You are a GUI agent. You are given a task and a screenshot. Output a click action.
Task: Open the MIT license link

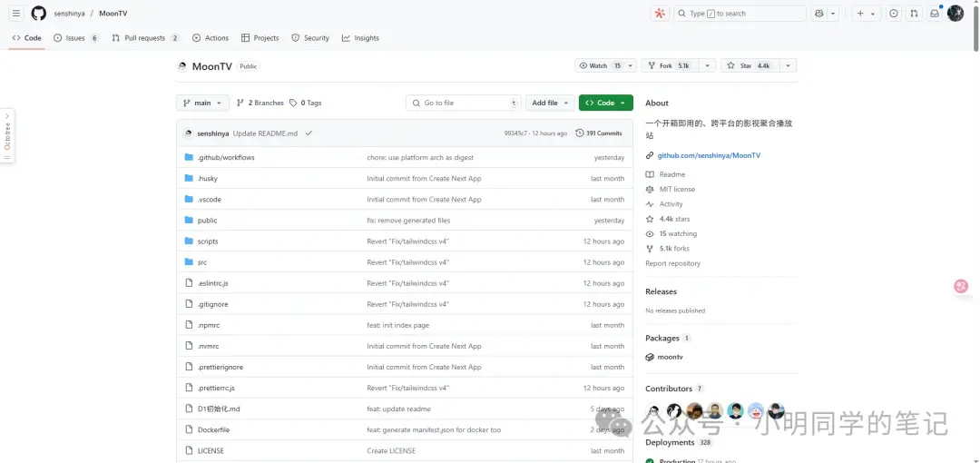pos(677,189)
